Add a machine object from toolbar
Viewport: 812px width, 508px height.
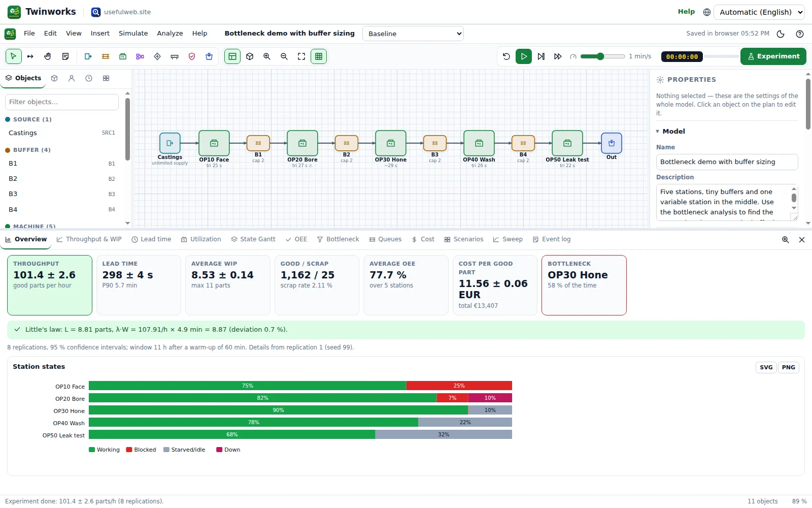tap(123, 56)
